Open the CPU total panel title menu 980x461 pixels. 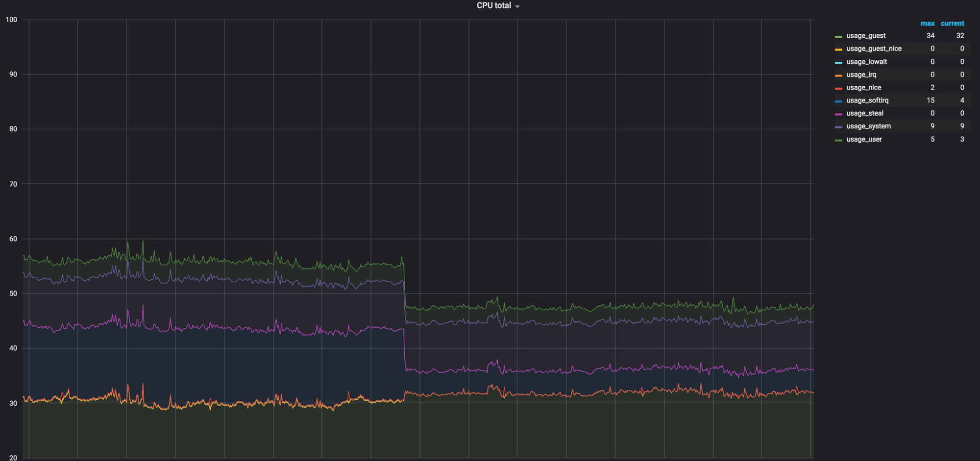tap(497, 5)
